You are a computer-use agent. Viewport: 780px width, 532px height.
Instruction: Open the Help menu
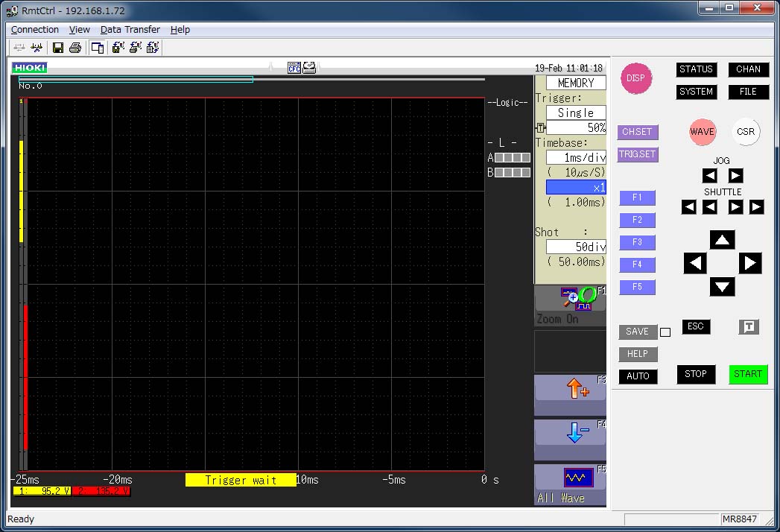(x=180, y=30)
